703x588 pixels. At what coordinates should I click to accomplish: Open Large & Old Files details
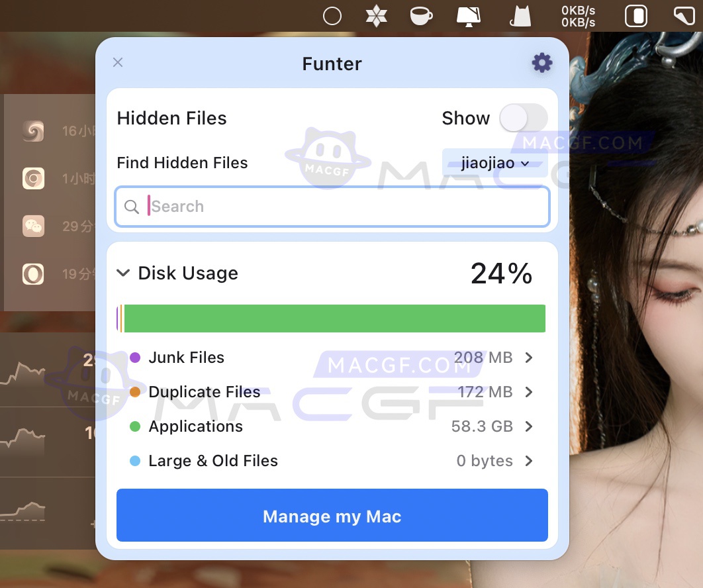tap(529, 461)
